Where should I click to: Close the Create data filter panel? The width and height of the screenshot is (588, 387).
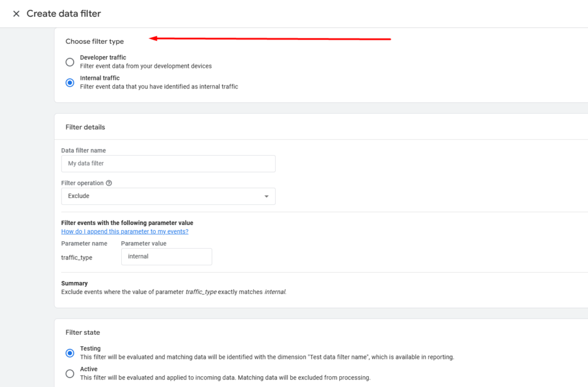tap(16, 14)
